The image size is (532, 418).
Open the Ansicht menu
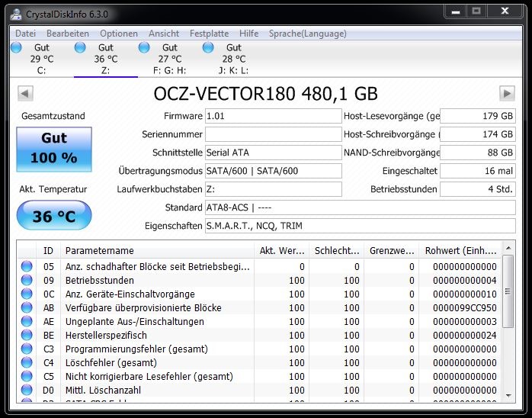click(164, 34)
